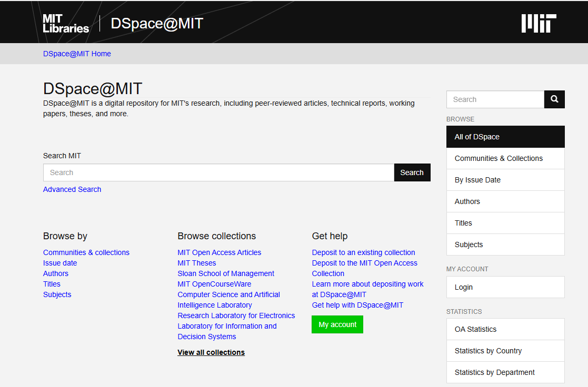Follow Communities & collections link under Browse by
Image resolution: width=588 pixels, height=387 pixels.
[x=86, y=252]
